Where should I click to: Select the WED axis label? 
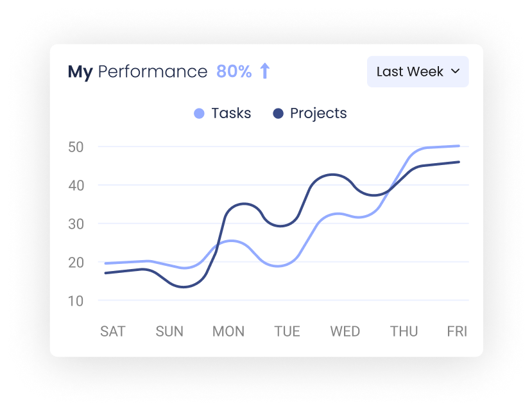[x=345, y=331]
